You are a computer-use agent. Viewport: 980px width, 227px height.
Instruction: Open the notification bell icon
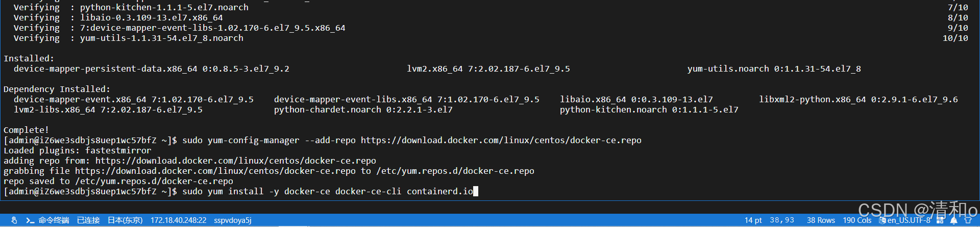click(953, 220)
